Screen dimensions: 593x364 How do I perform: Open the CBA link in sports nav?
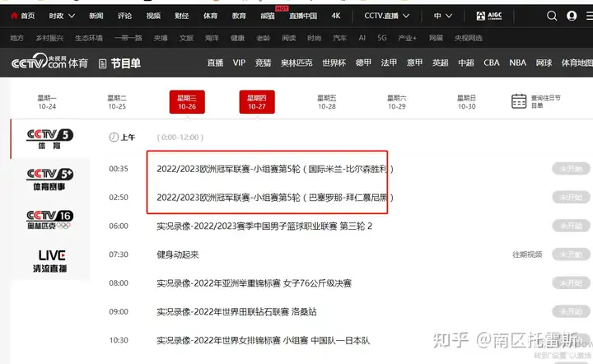492,63
